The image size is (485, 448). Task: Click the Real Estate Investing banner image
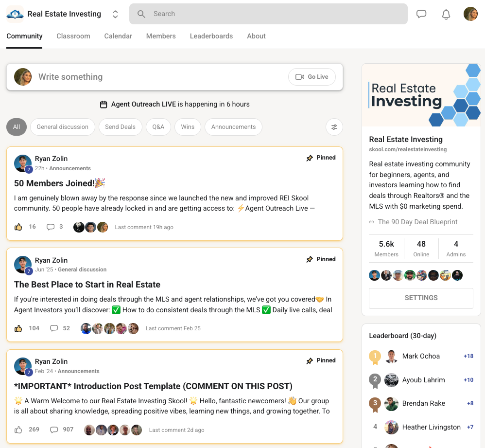tap(421, 95)
